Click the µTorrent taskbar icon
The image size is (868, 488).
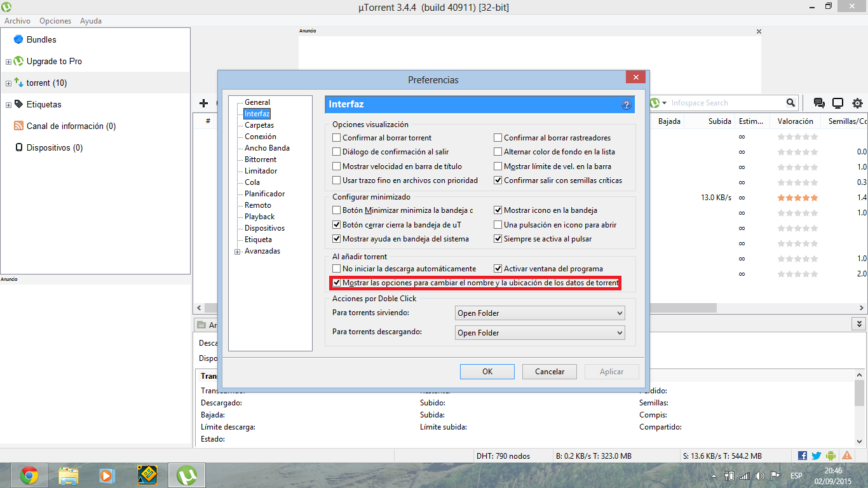coord(186,475)
